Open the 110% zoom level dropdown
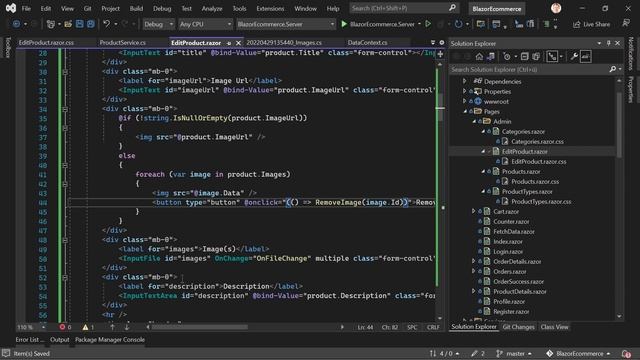The image size is (640, 360). click(31, 327)
